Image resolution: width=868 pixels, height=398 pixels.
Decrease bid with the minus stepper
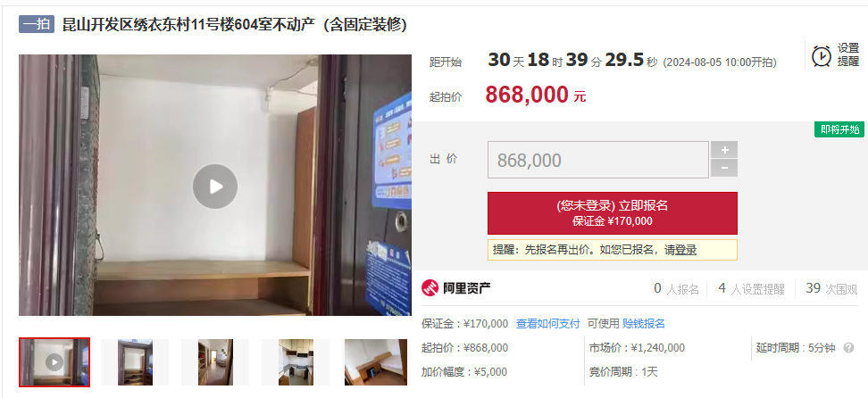(x=724, y=168)
